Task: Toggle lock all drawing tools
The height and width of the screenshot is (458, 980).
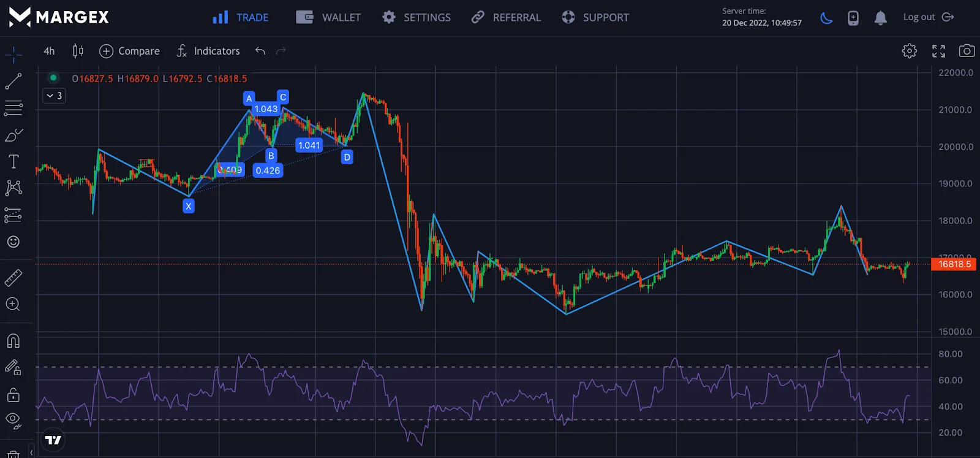Action: tap(13, 395)
